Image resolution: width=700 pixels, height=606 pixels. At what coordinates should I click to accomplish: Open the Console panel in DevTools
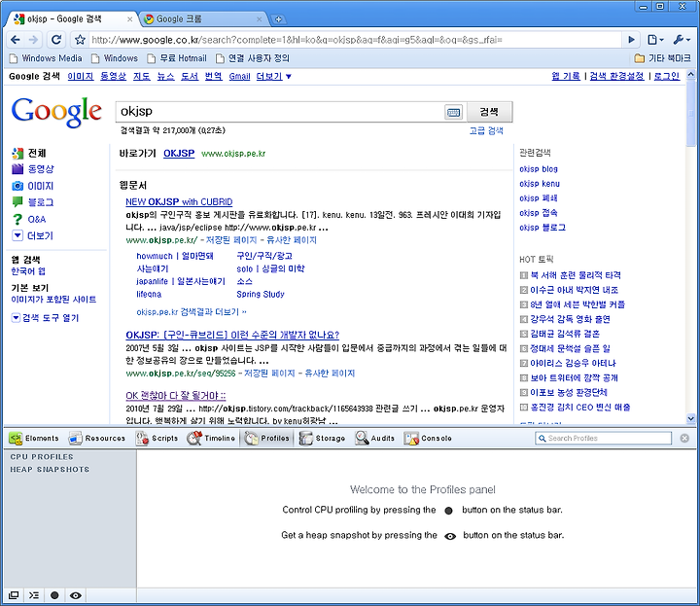pyautogui.click(x=428, y=438)
